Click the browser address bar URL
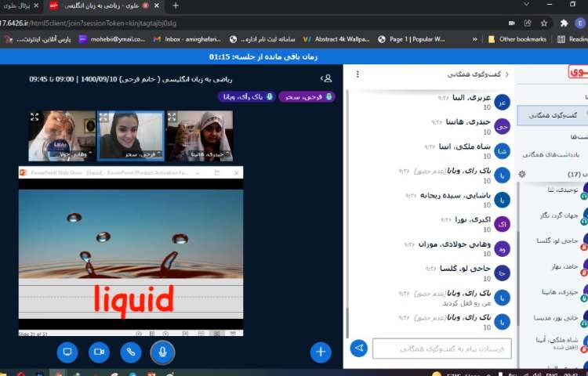 pyautogui.click(x=88, y=23)
